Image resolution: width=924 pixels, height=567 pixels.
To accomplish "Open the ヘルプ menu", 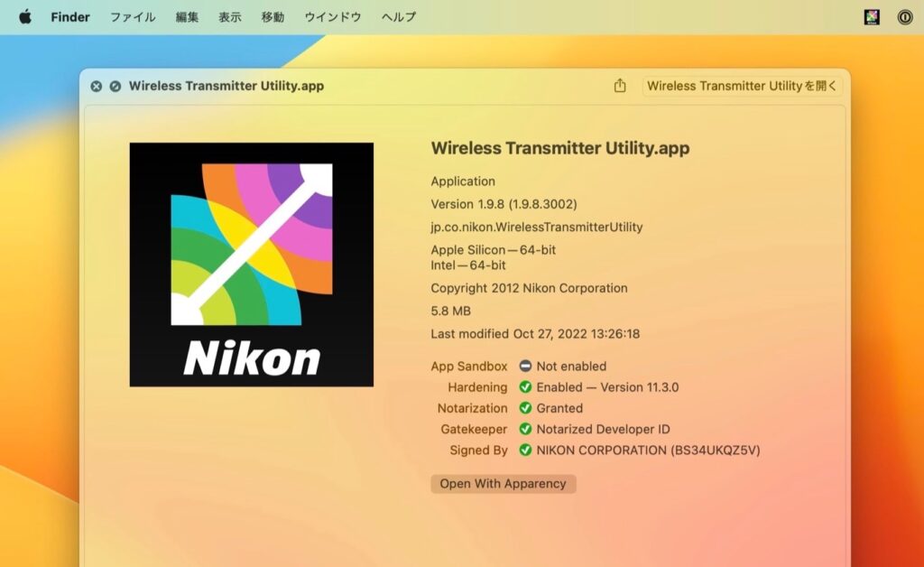I will pyautogui.click(x=398, y=17).
